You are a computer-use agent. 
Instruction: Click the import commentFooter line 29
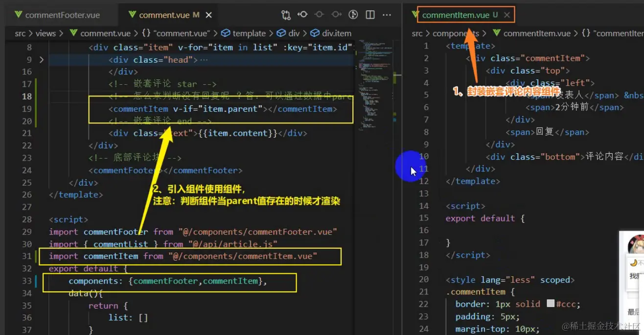[193, 232]
